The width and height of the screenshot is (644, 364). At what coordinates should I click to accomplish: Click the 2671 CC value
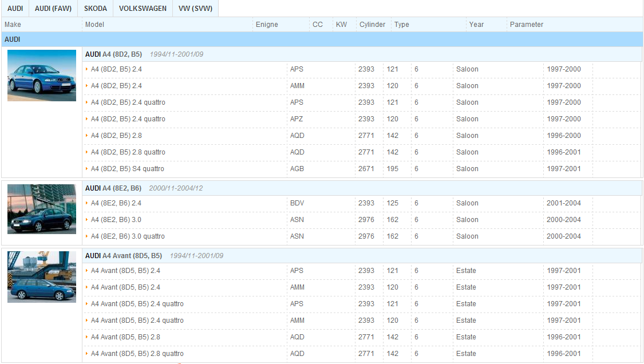coord(366,169)
